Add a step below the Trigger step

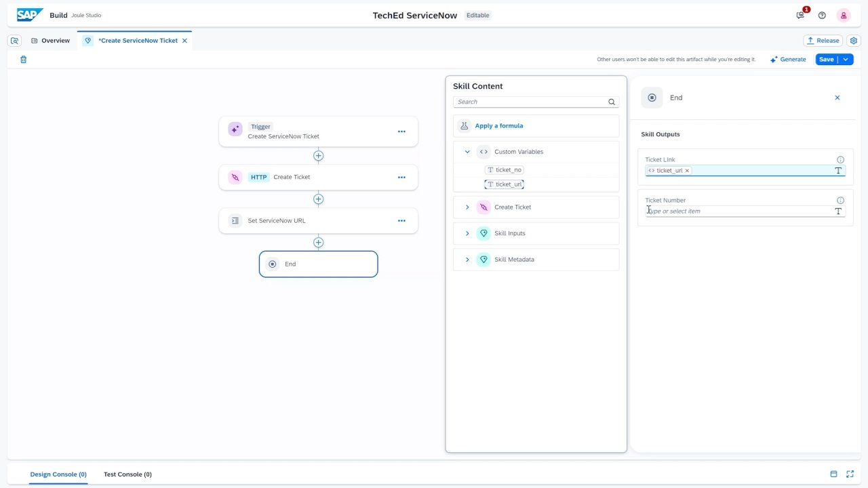click(318, 156)
